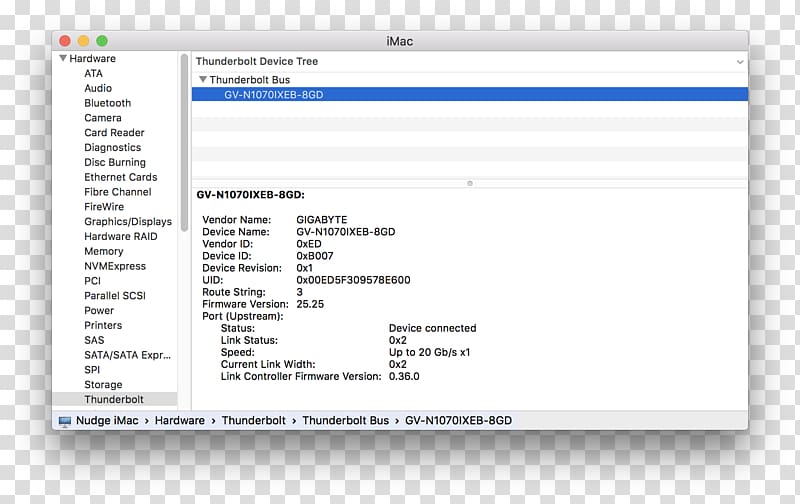Open the Thunderbolt Device Tree header chevron
800x504 pixels.
pos(739,62)
